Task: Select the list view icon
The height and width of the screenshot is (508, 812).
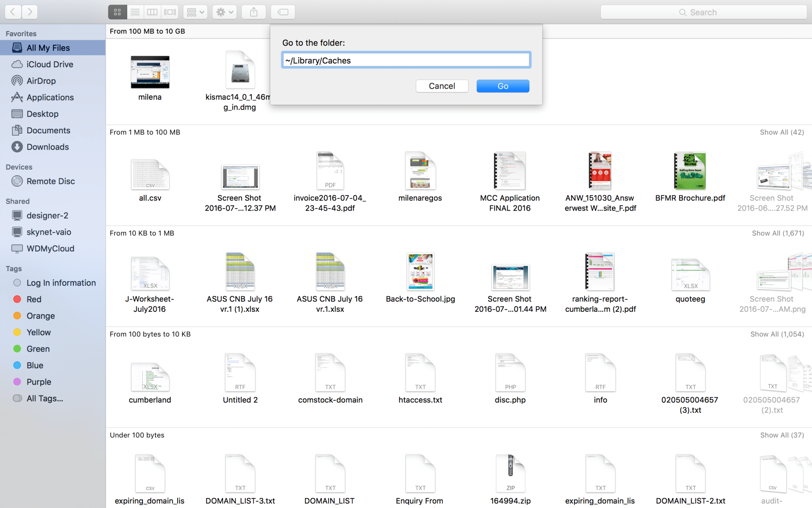Action: (x=135, y=12)
